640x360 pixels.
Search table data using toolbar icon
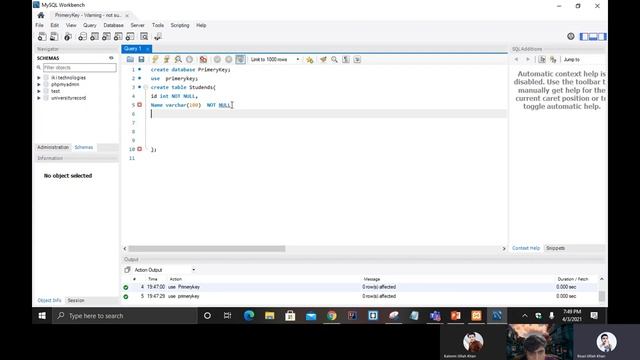[144, 37]
